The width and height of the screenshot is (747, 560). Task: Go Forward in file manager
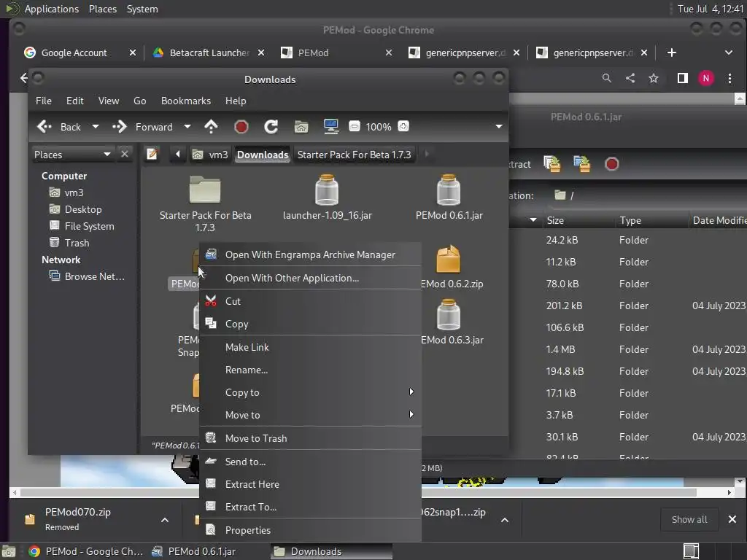click(x=142, y=127)
